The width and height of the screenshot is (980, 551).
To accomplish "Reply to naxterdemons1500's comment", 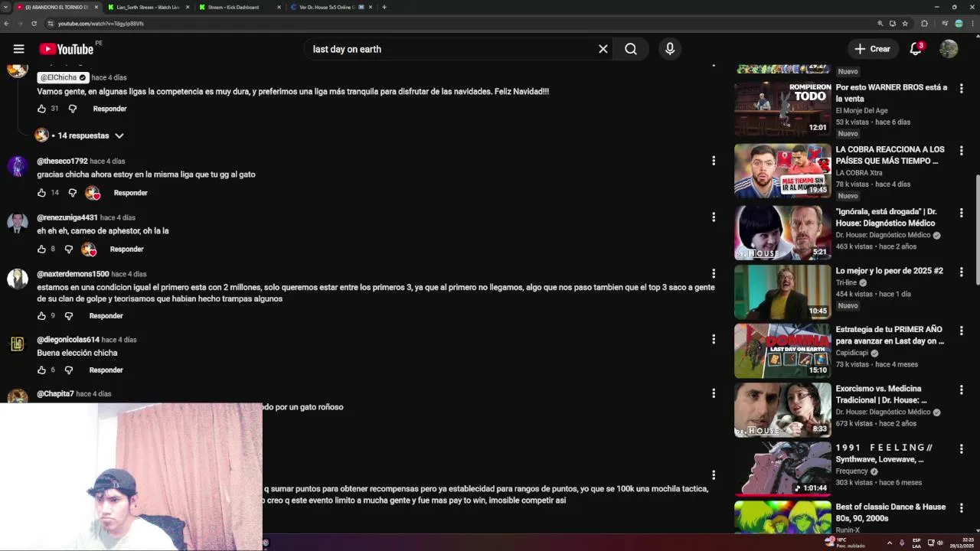I will (x=106, y=316).
